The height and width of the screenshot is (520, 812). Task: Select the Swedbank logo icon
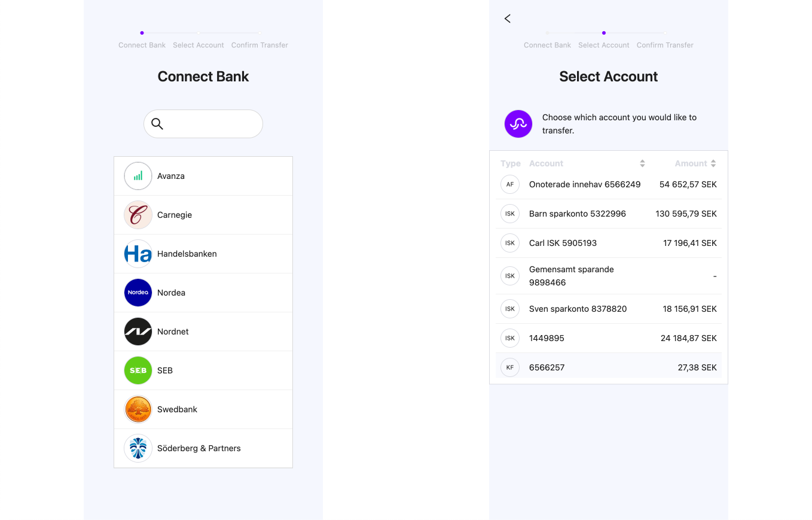(138, 409)
